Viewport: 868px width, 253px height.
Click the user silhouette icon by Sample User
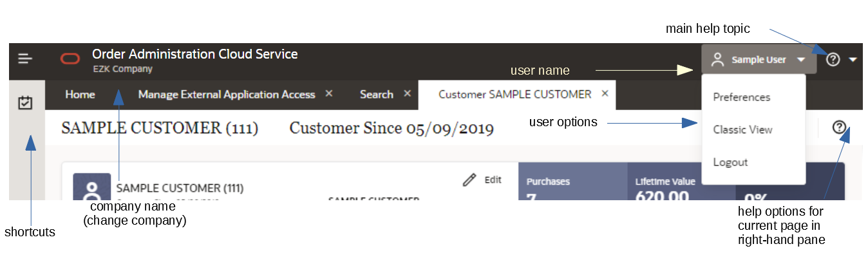[x=717, y=59]
